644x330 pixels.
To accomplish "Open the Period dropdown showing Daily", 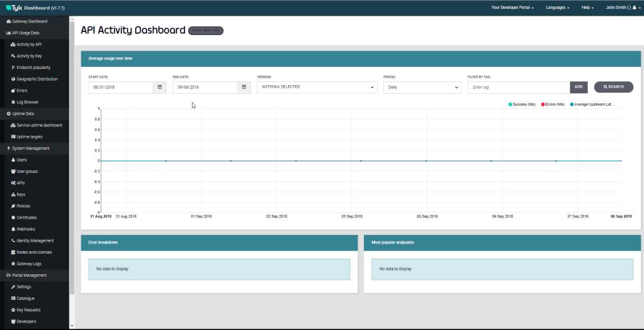I will click(422, 88).
